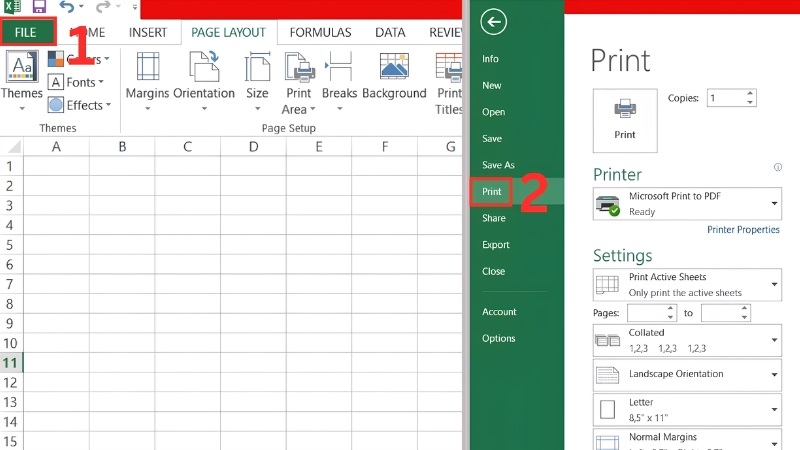800x450 pixels.
Task: Increase copies with up spinner
Action: click(x=750, y=93)
